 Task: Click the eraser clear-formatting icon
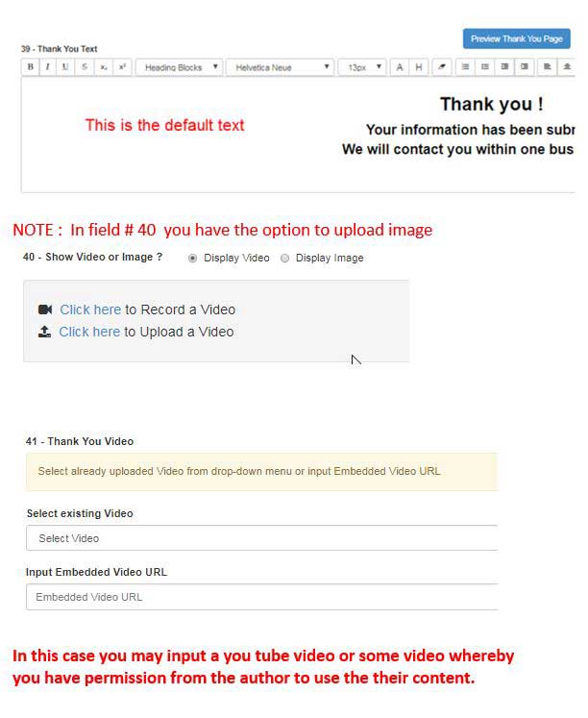click(442, 67)
